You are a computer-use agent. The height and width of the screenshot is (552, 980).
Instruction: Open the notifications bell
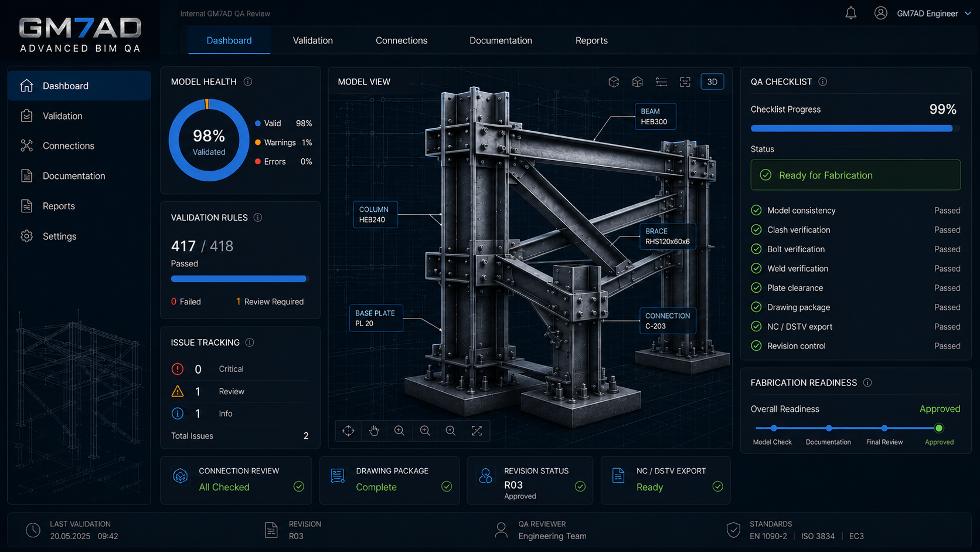850,13
